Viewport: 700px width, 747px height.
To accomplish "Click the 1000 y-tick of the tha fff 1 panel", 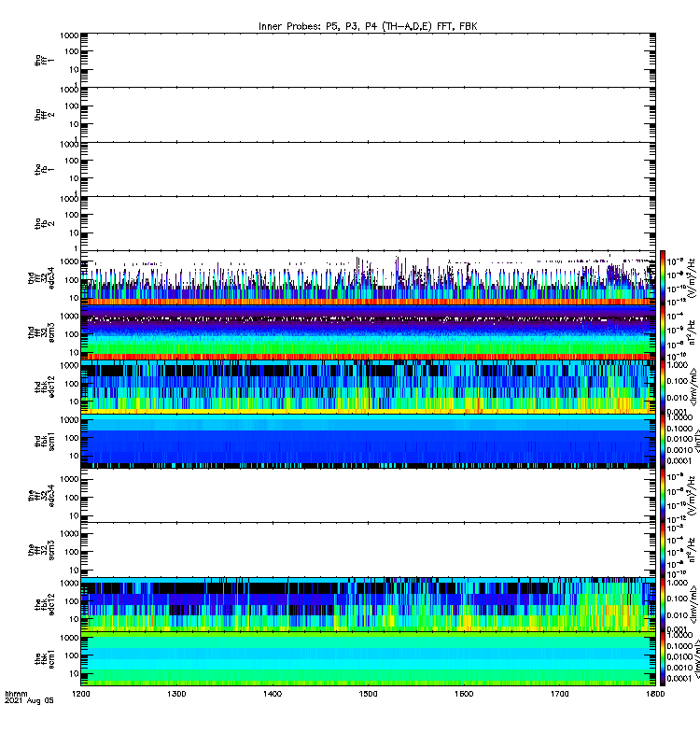I will coord(69,35).
